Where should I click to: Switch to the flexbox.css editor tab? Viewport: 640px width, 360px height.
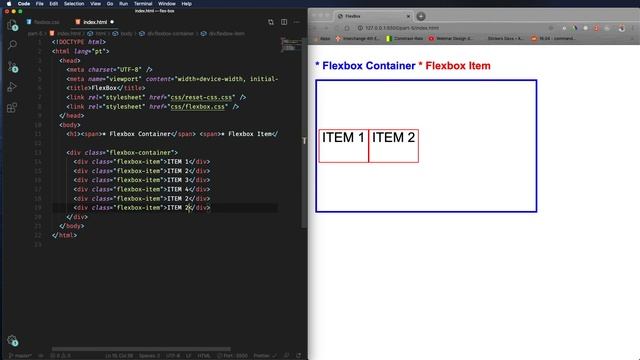coord(43,22)
